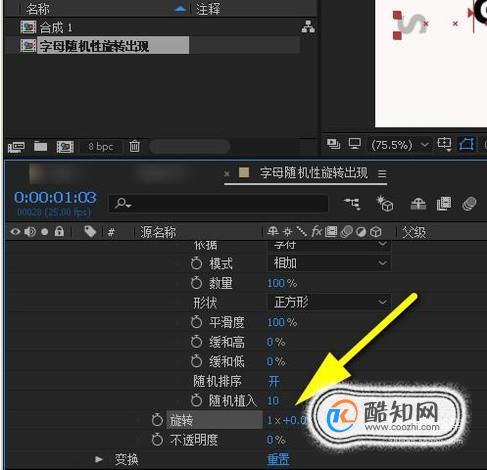The width and height of the screenshot is (487, 470).
Task: Click the new composition icon
Action: point(65,146)
